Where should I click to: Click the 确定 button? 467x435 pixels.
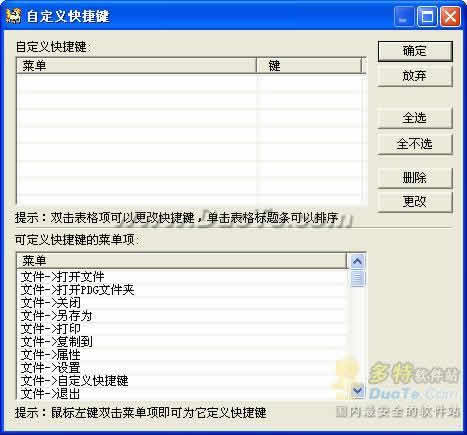click(x=415, y=51)
